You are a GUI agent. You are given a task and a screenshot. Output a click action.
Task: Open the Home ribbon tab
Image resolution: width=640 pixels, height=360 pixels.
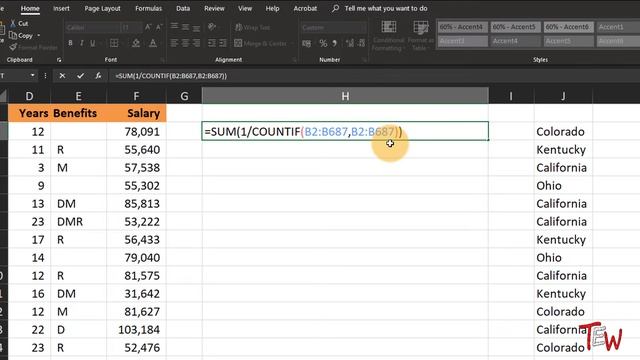click(30, 8)
